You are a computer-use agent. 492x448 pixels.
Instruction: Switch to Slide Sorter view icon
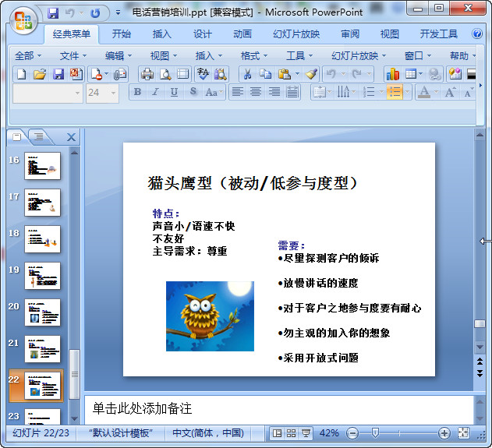pyautogui.click(x=291, y=433)
